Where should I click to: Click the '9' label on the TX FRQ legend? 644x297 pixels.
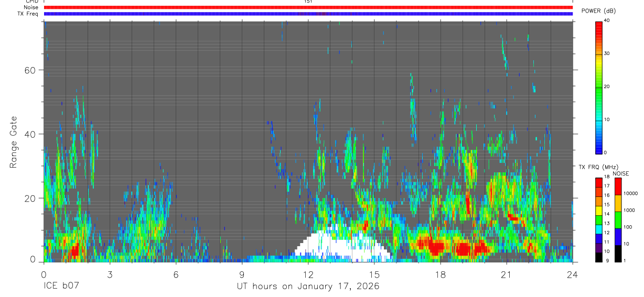tap(608, 261)
